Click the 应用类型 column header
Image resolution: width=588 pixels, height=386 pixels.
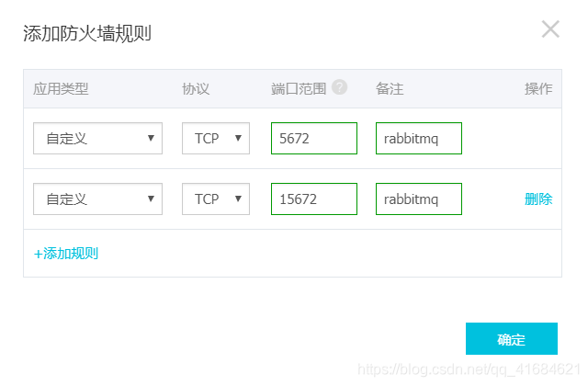coord(61,89)
